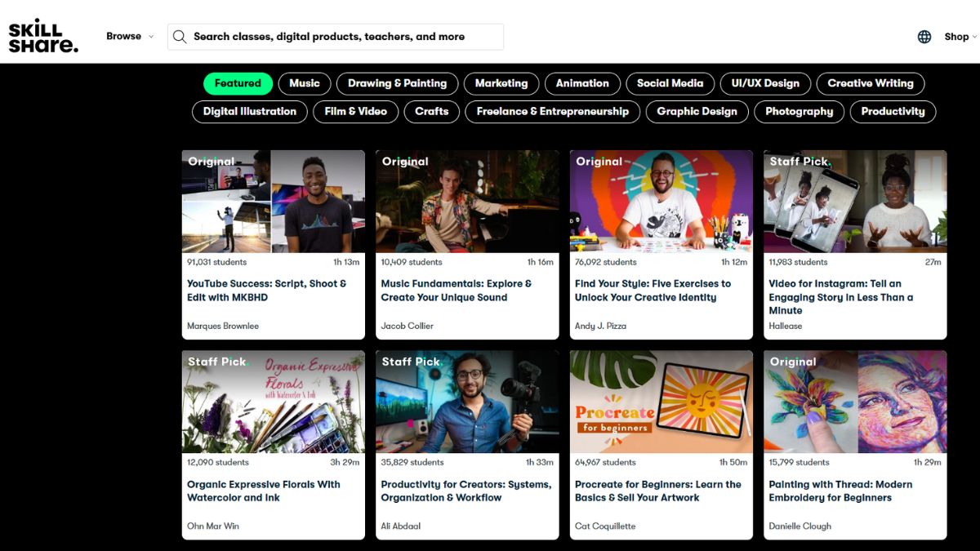Expand the Browse dropdown

[130, 36]
